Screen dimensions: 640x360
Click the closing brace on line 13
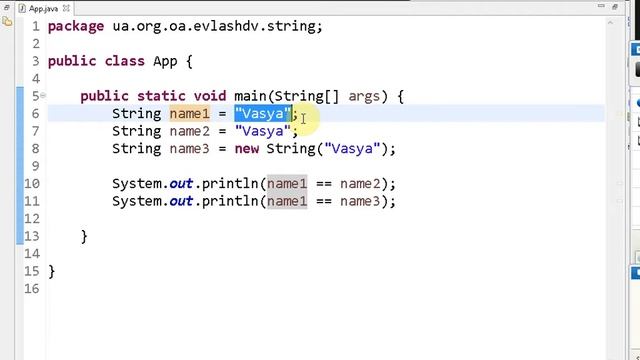84,237
